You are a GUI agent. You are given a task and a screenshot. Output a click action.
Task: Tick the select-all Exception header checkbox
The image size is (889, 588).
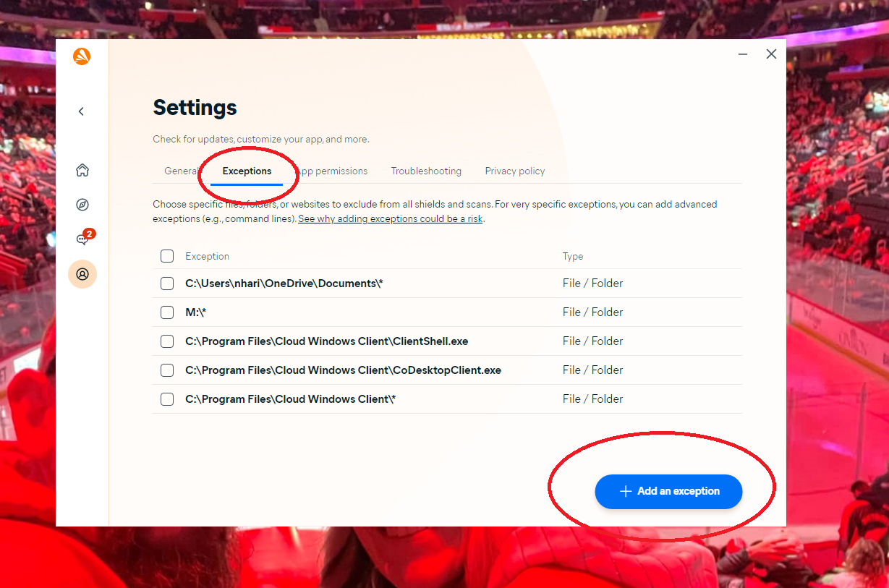tap(167, 256)
